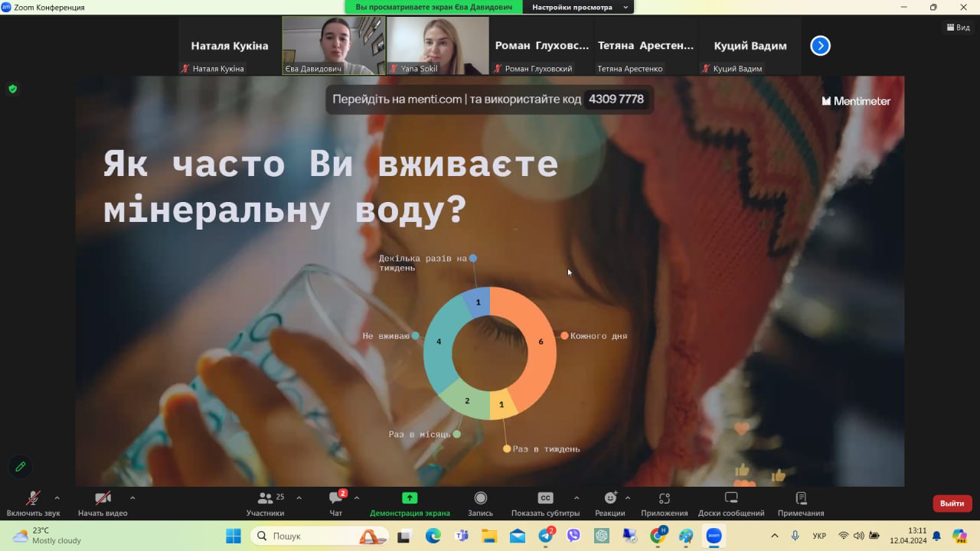Open Copilot from the system tray
This screenshot has width=980, height=551.
point(959,536)
